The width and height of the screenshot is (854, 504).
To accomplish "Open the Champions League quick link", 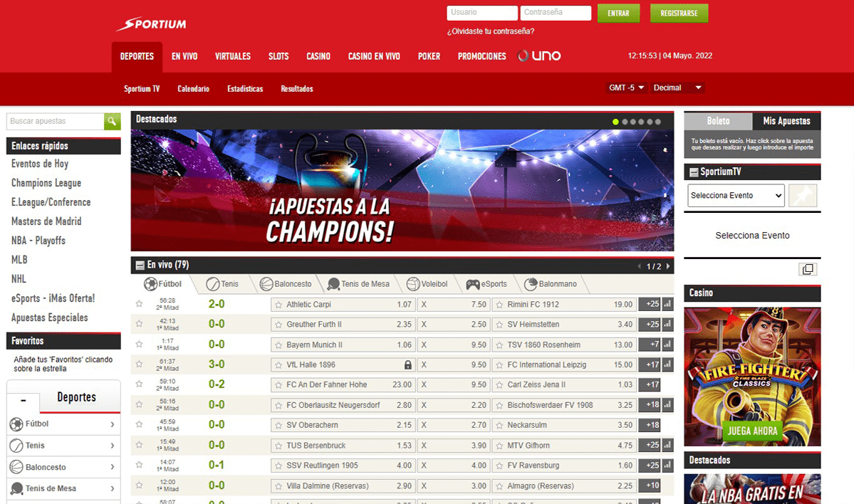I will click(46, 183).
